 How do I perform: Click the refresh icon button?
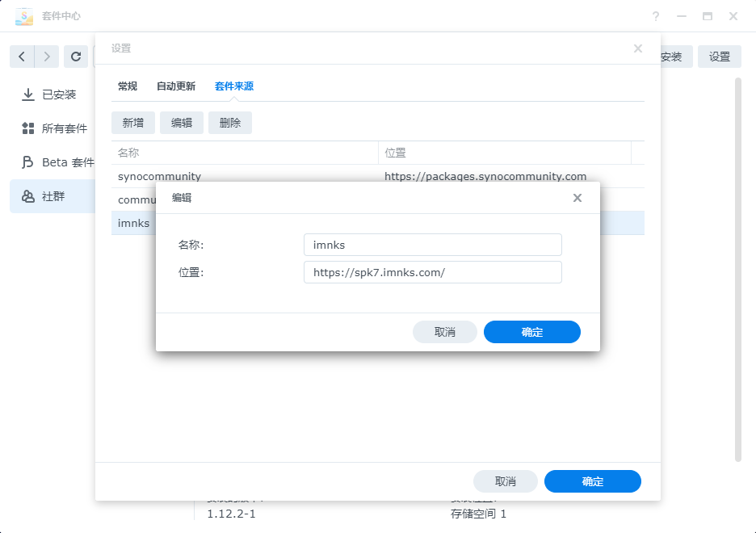point(76,57)
